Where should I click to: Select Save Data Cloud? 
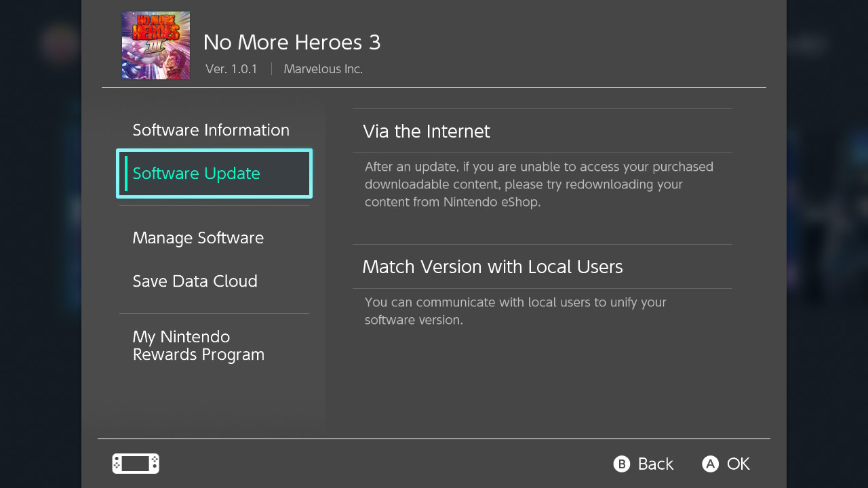tap(195, 281)
